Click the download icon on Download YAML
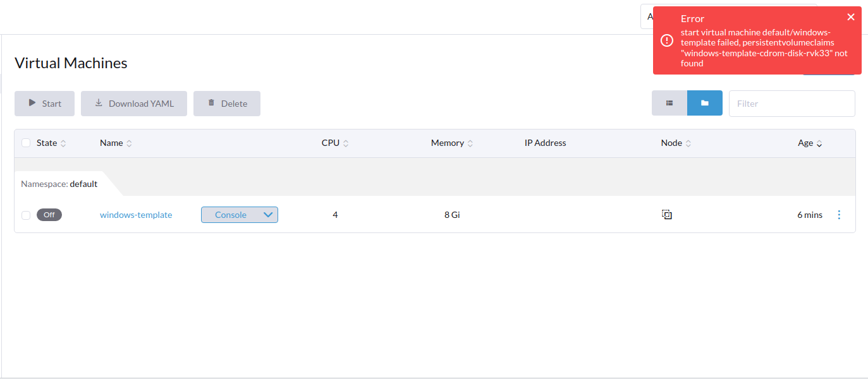 tap(97, 103)
